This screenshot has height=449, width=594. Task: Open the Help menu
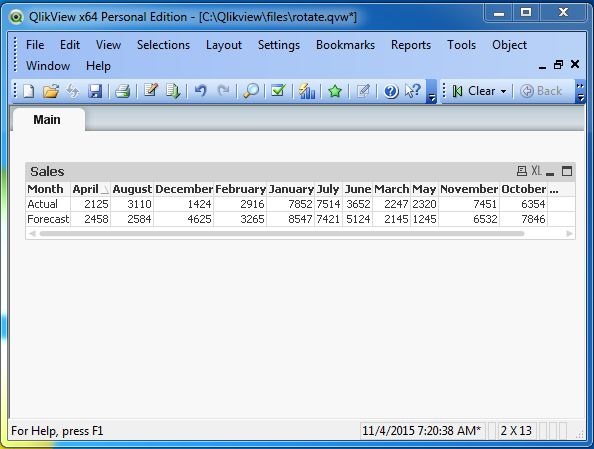[x=98, y=66]
